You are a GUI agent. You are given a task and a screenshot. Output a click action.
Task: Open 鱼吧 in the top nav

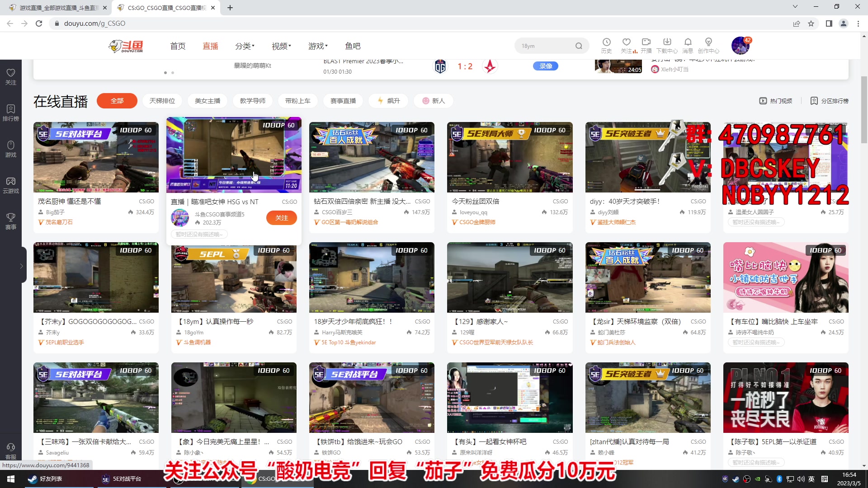pyautogui.click(x=353, y=46)
